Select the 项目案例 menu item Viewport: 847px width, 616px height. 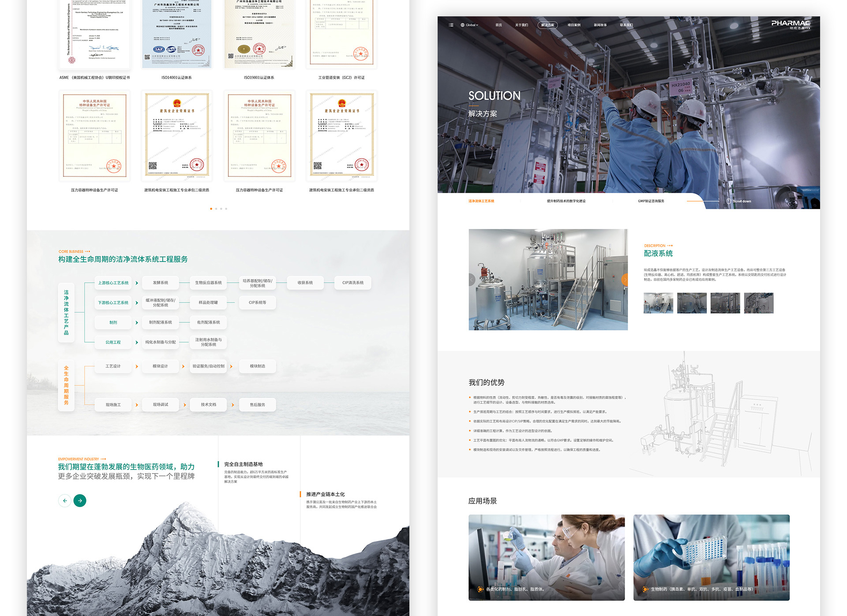point(573,25)
